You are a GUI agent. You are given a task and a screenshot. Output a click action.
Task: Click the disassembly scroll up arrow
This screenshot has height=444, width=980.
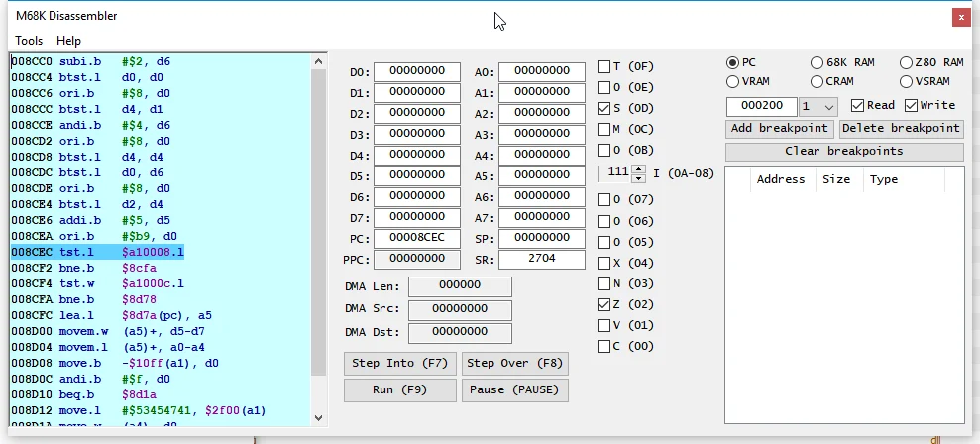[318, 61]
